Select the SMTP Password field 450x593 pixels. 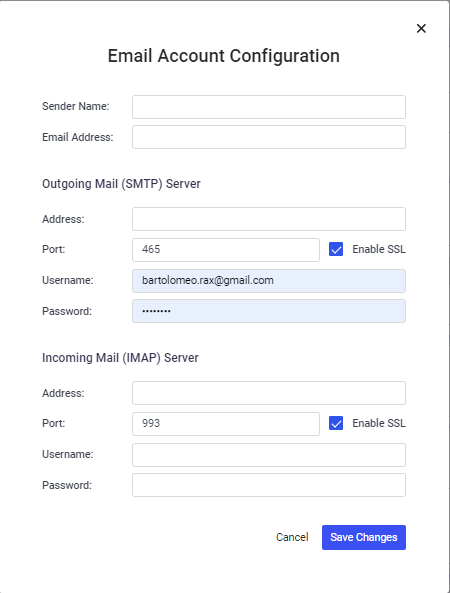pos(269,311)
